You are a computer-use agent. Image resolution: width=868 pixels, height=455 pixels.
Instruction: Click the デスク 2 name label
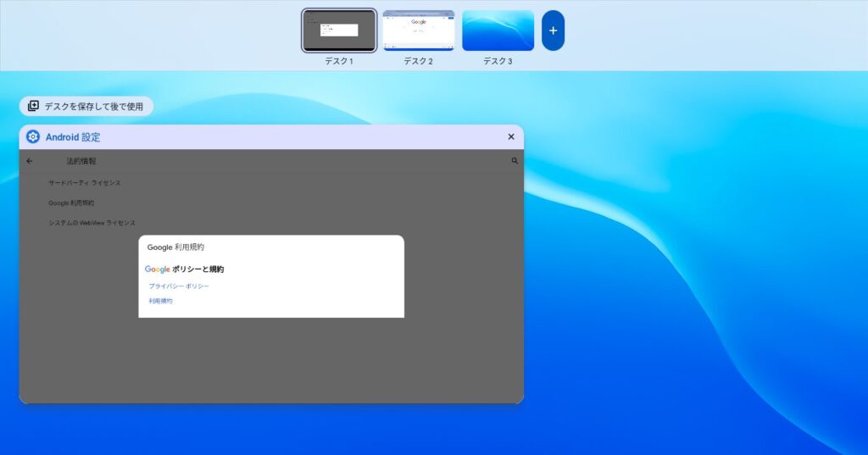point(419,61)
